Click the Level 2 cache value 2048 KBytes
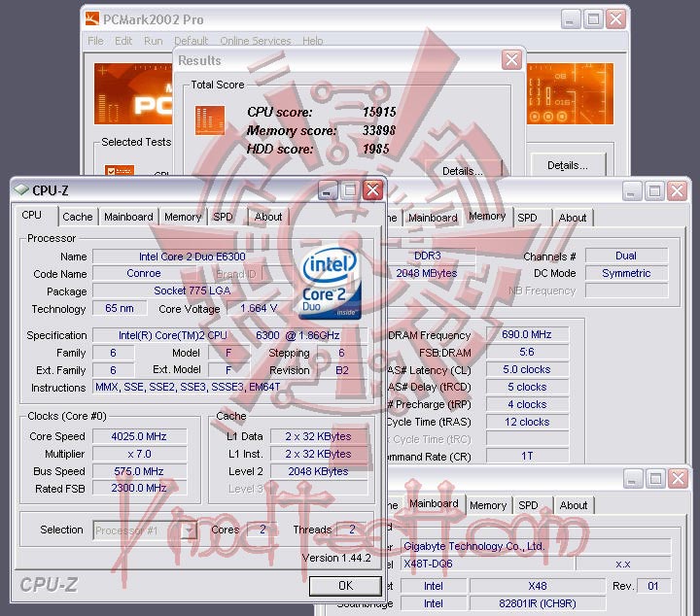 [318, 471]
